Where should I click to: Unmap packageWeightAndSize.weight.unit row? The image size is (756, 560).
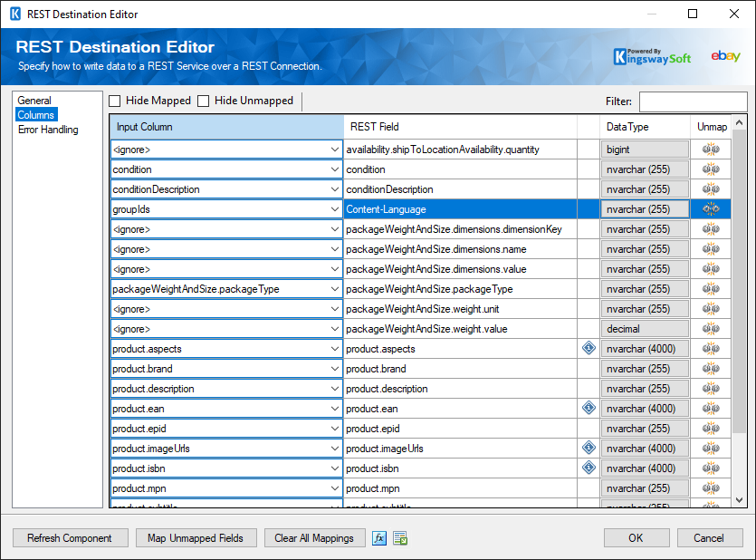coord(711,309)
